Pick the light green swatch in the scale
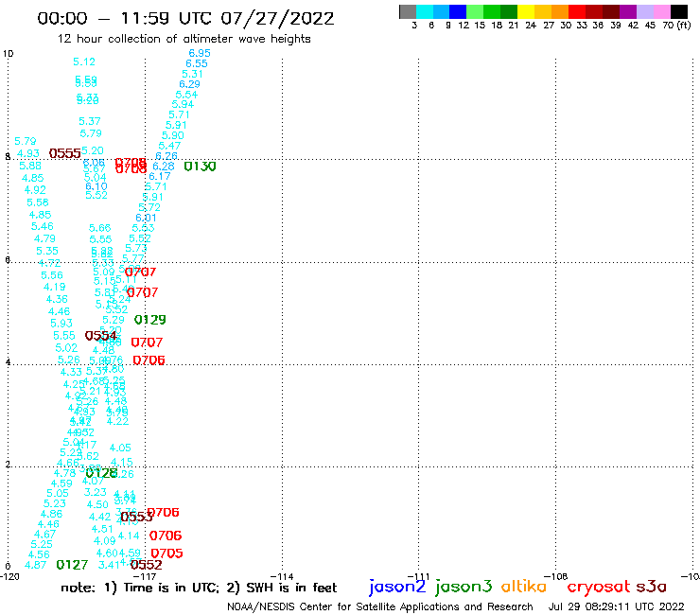700x615 pixels. (475, 11)
